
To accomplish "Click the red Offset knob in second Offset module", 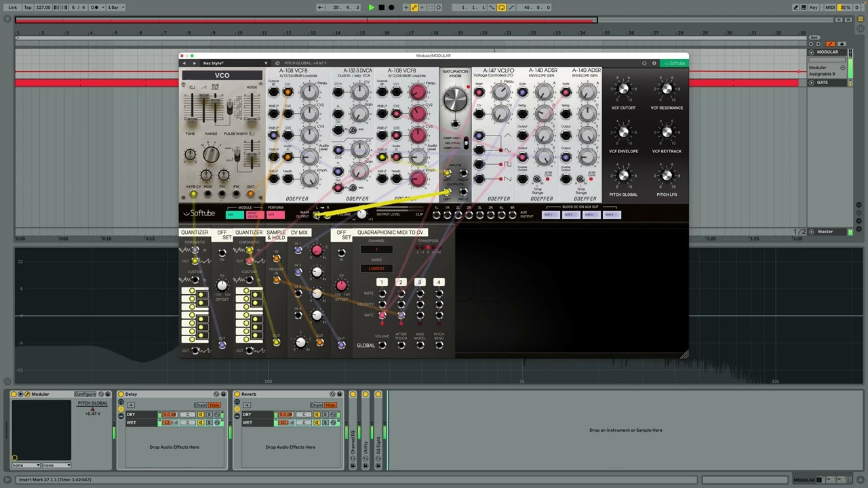I will point(341,285).
